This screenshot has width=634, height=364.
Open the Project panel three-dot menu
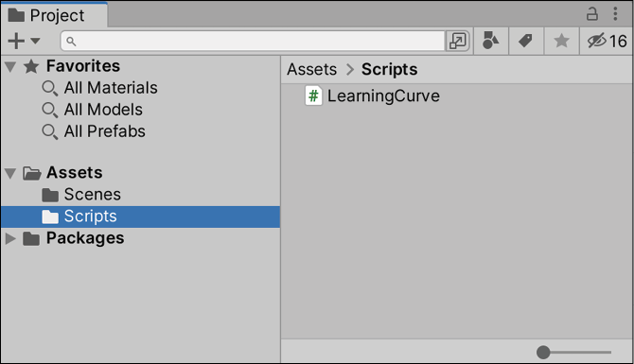[615, 14]
